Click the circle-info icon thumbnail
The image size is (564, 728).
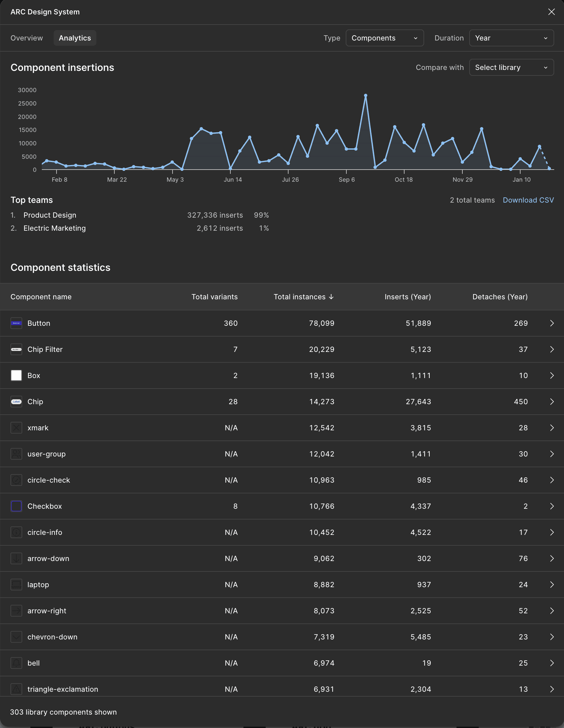coord(16,532)
